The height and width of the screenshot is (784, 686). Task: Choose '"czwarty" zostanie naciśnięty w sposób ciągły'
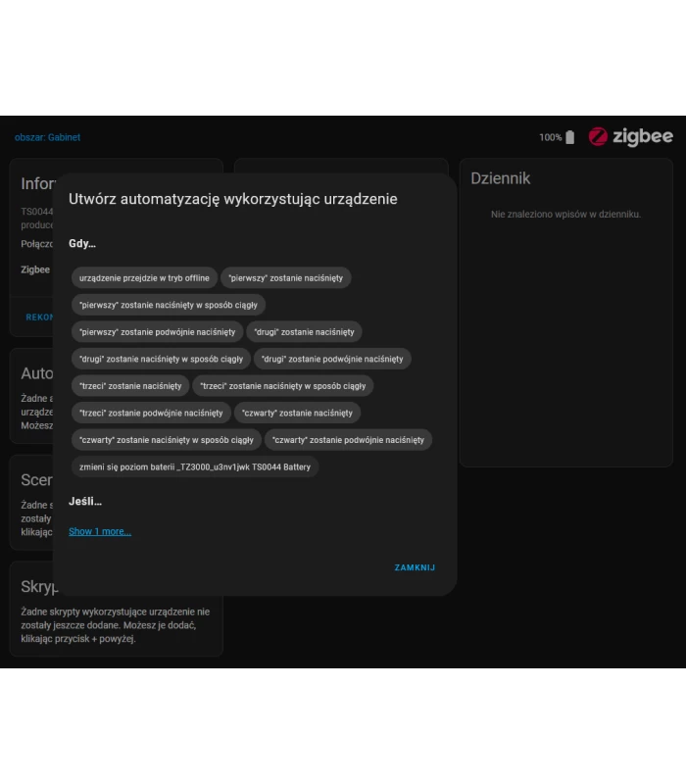(x=167, y=440)
